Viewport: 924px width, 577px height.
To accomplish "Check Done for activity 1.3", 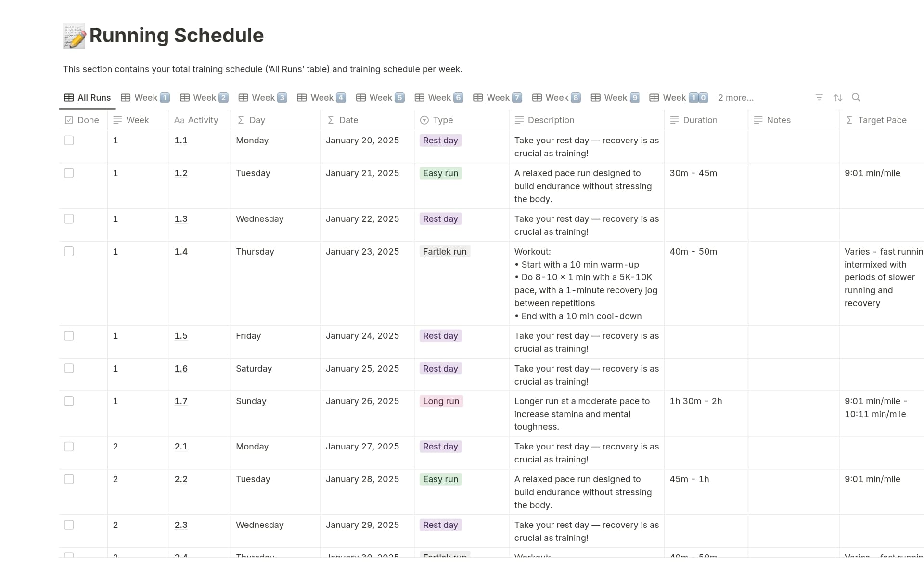I will [x=69, y=219].
